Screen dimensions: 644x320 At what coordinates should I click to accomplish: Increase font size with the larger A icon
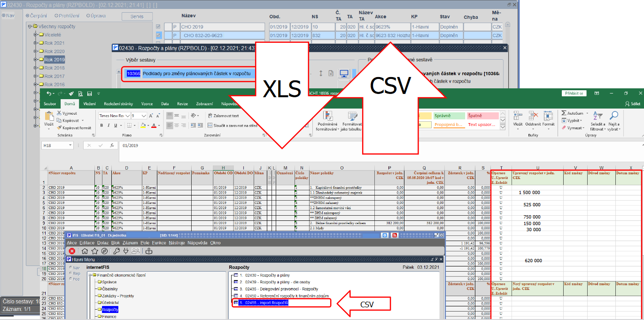click(x=150, y=116)
